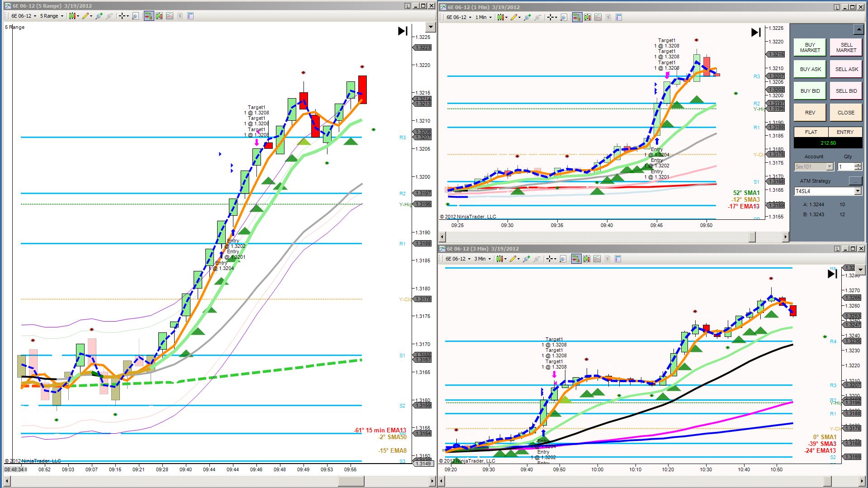
Task: Select drawing pencil tool in 5 Range chart
Action: pos(87,16)
